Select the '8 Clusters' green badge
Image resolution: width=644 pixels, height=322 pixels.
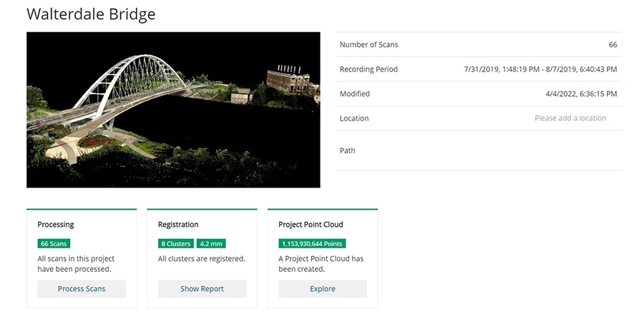click(x=176, y=243)
